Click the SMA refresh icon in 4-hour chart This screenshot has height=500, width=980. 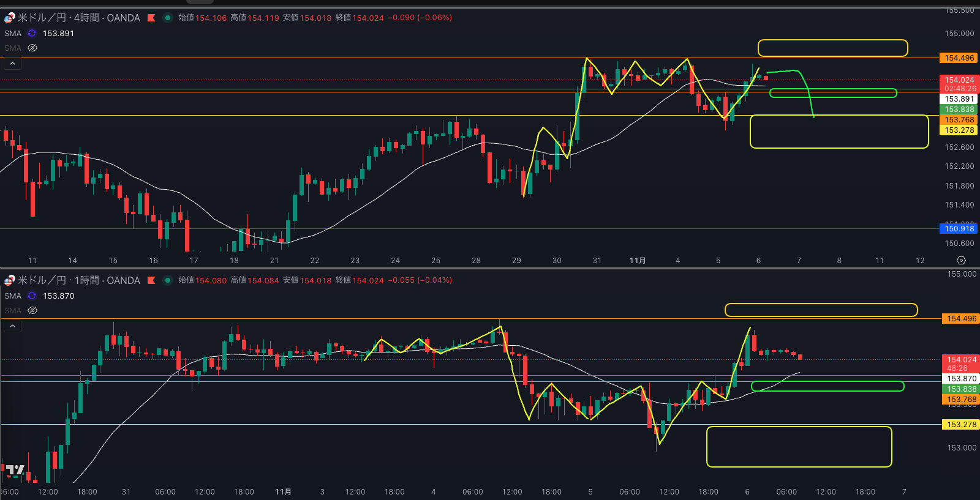pos(32,33)
